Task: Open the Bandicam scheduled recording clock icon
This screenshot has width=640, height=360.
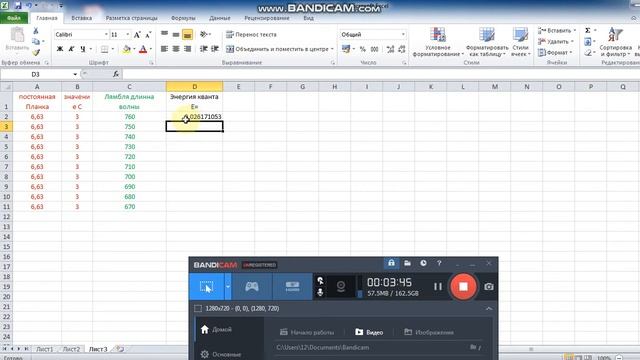Action: (x=423, y=263)
